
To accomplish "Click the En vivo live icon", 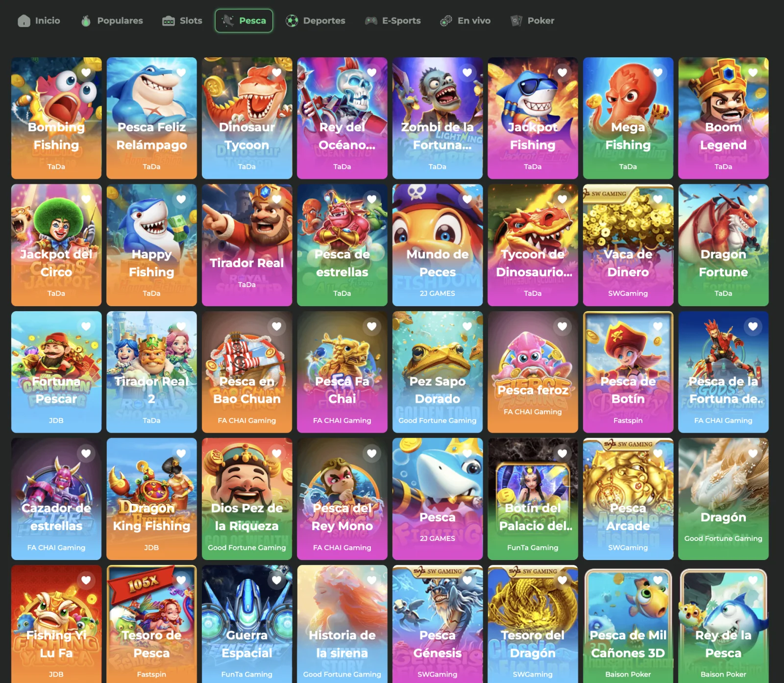I will tap(446, 21).
